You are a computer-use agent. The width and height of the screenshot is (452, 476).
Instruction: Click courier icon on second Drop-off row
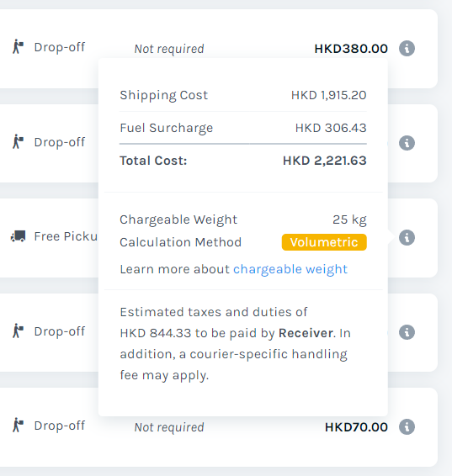click(x=18, y=142)
